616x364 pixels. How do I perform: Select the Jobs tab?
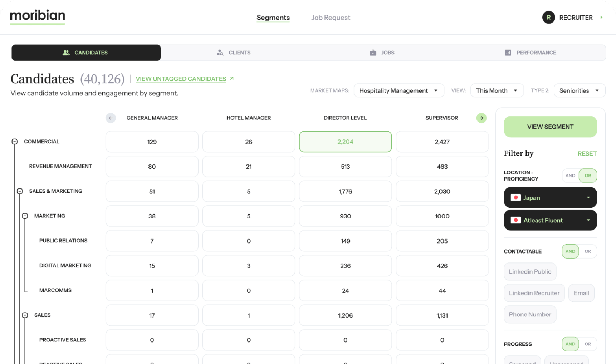coord(382,53)
